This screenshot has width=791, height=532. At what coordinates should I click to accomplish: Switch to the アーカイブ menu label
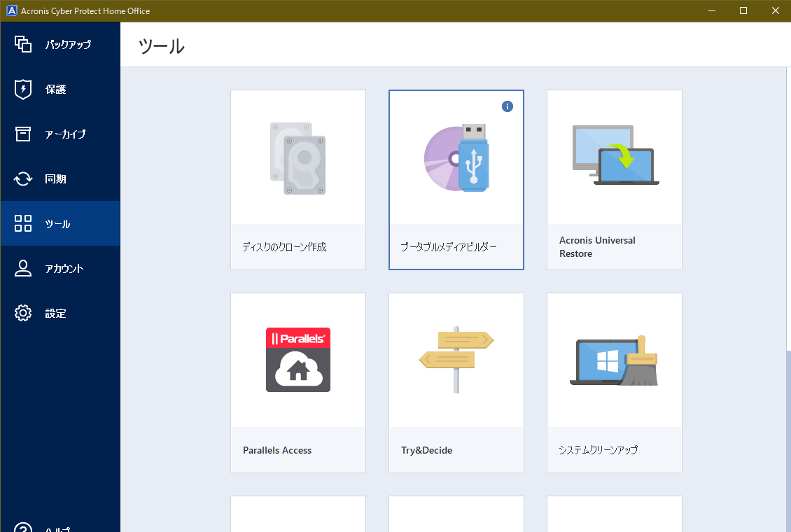65,134
